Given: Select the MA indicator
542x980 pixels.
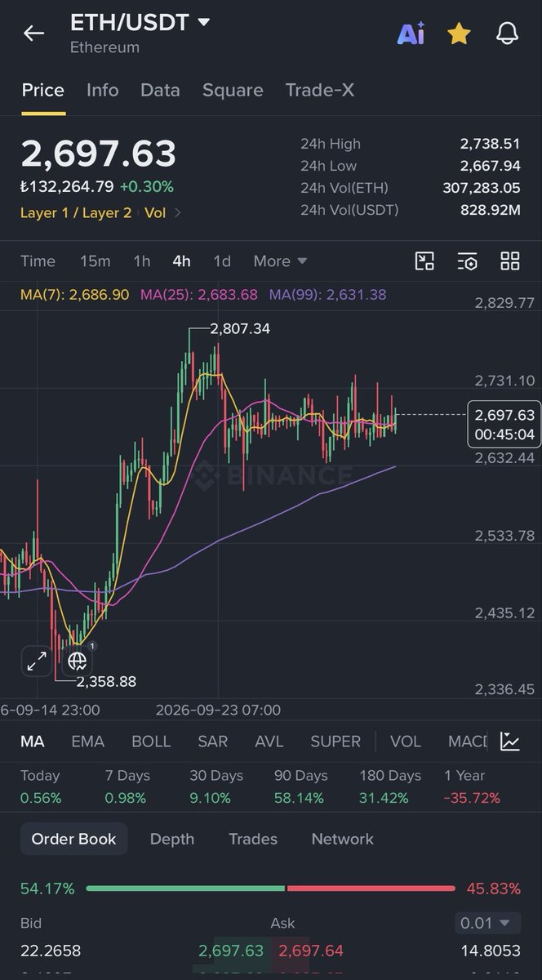Looking at the screenshot, I should pos(33,742).
